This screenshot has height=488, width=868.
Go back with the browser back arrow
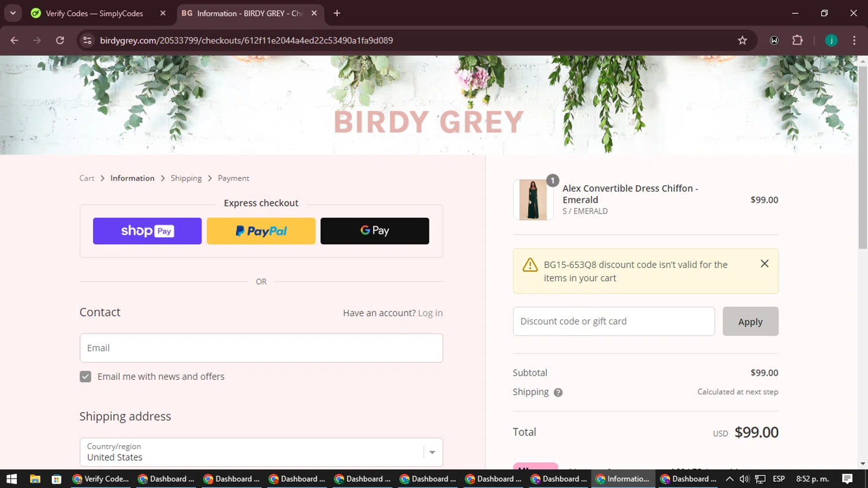[x=14, y=41]
